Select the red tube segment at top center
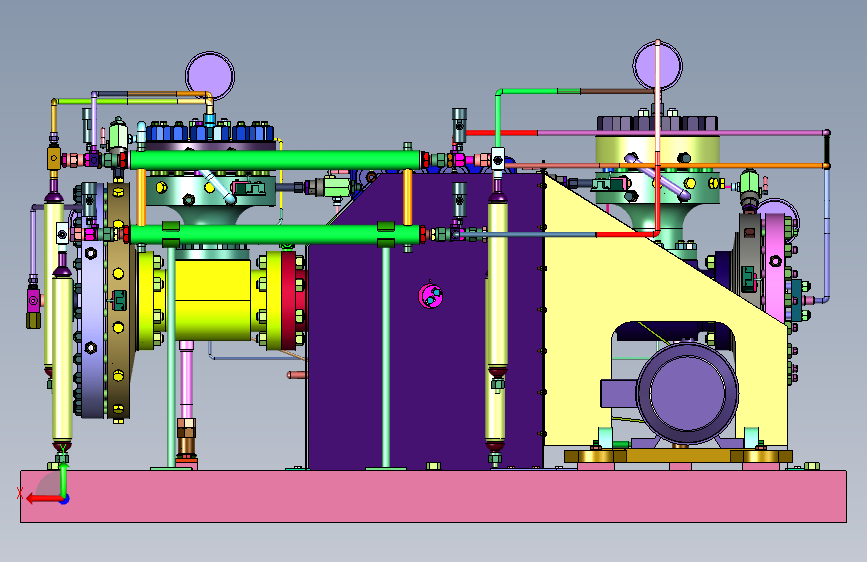Screen dimensions: 867x562 (x=502, y=133)
